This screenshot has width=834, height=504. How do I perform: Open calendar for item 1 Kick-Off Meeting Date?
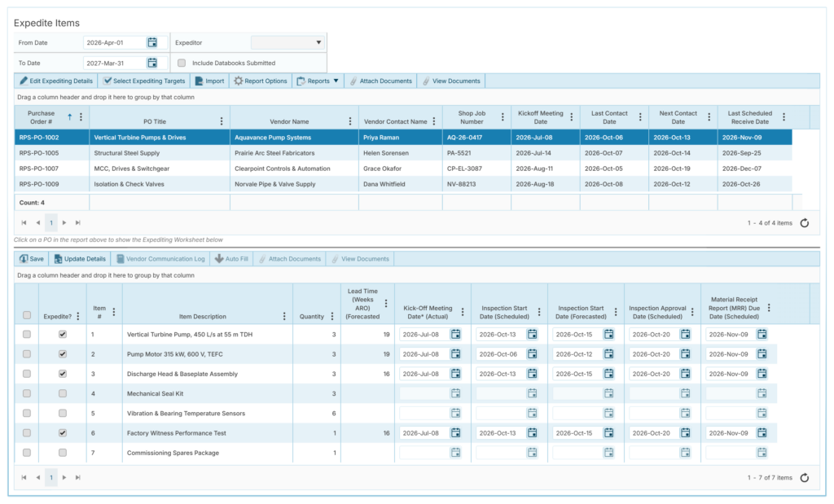tap(456, 335)
